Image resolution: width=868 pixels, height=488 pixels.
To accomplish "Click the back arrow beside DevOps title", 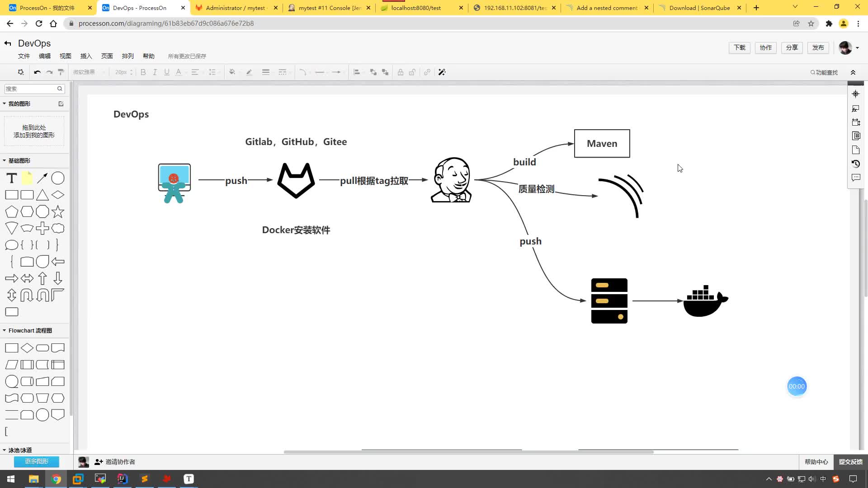I will click(8, 43).
